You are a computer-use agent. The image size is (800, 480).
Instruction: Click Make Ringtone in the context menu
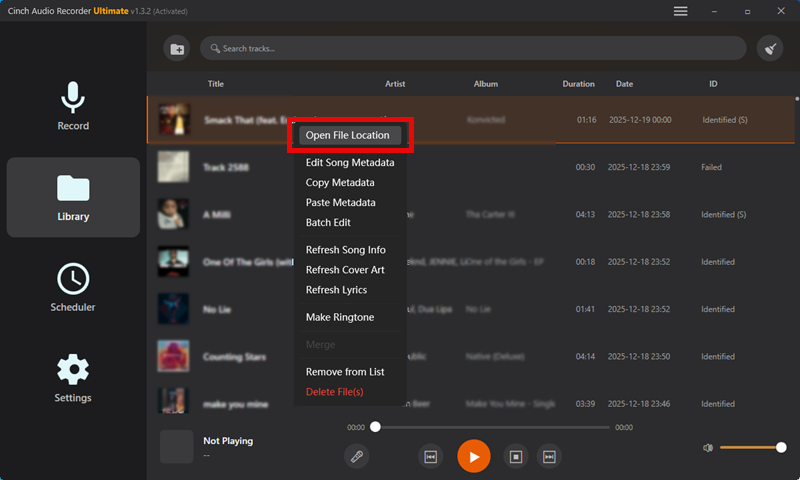(x=339, y=317)
